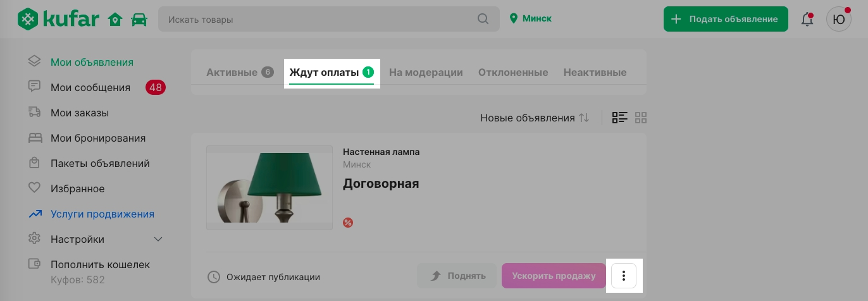The height and width of the screenshot is (301, 868).
Task: Open notifications bell
Action: coord(807,20)
